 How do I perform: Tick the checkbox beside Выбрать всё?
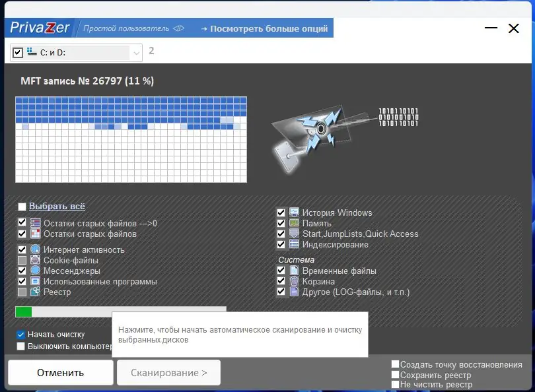(x=22, y=207)
